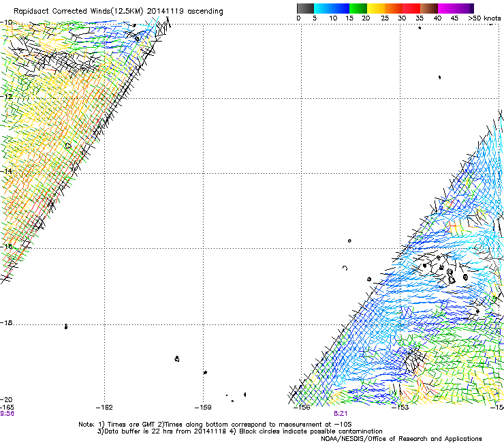Click the 'Times are GMT' note line
The image size is (504, 443).
215,425
